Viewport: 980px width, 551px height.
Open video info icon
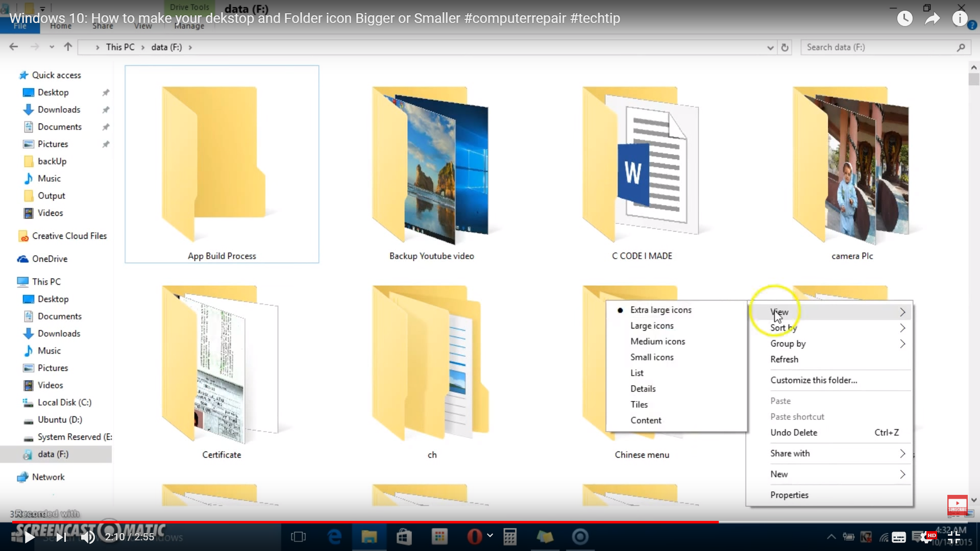[960, 19]
